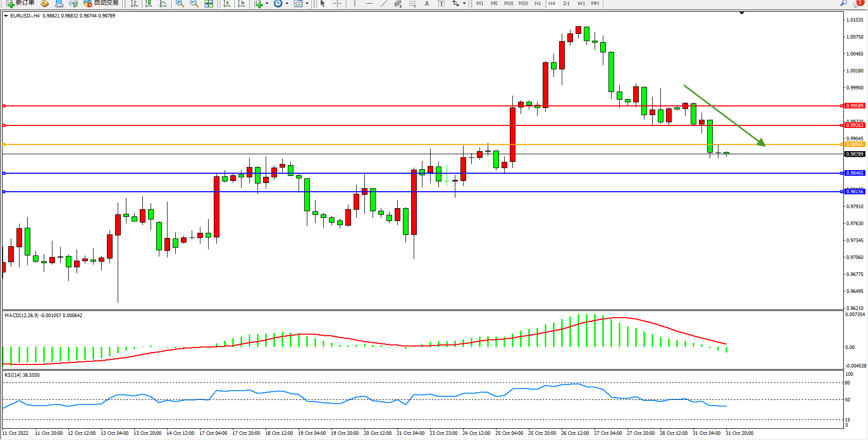Select the crosshair tool
868x440 pixels.
coord(337,4)
